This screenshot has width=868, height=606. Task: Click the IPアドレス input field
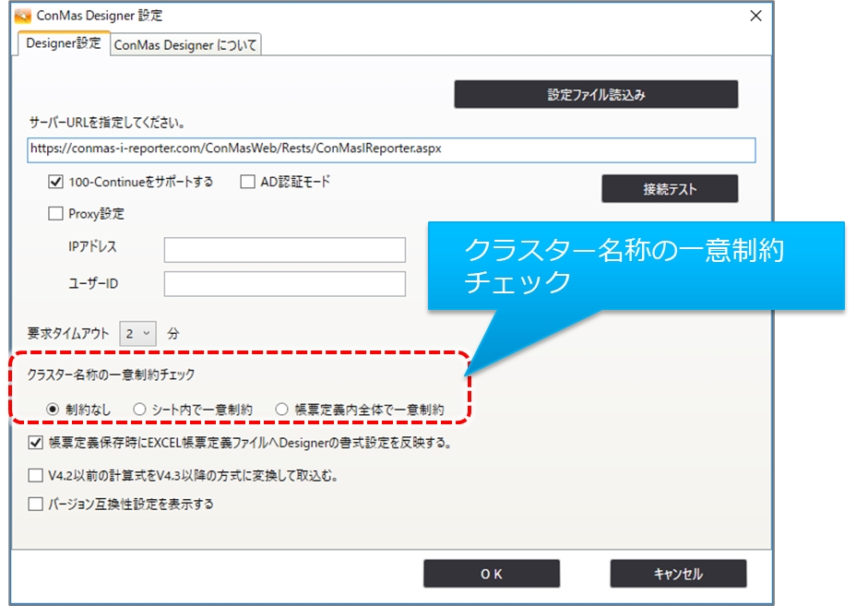pos(284,250)
